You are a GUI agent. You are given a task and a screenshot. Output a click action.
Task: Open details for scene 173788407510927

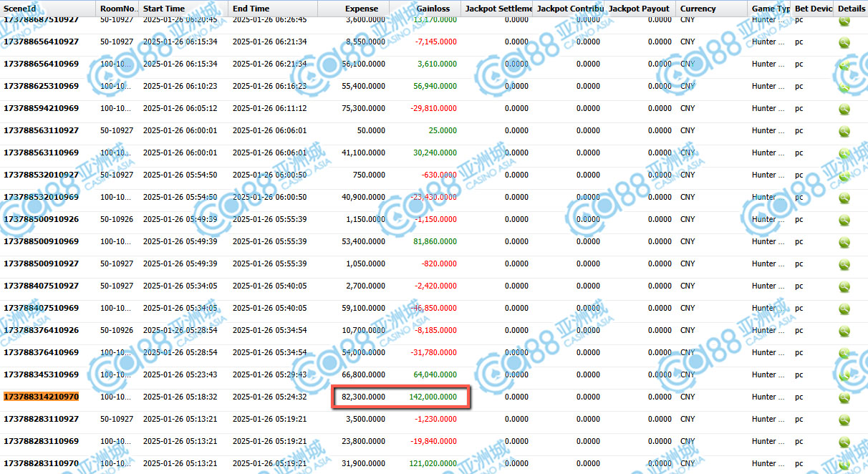(844, 286)
